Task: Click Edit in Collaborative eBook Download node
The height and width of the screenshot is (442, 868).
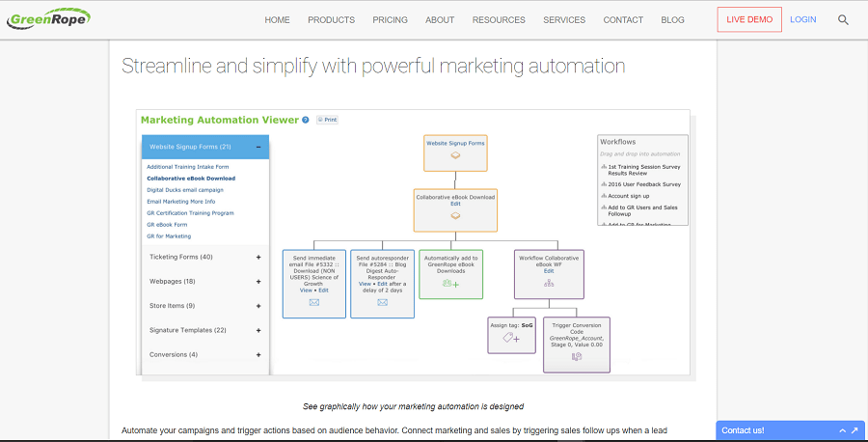Action: point(455,204)
